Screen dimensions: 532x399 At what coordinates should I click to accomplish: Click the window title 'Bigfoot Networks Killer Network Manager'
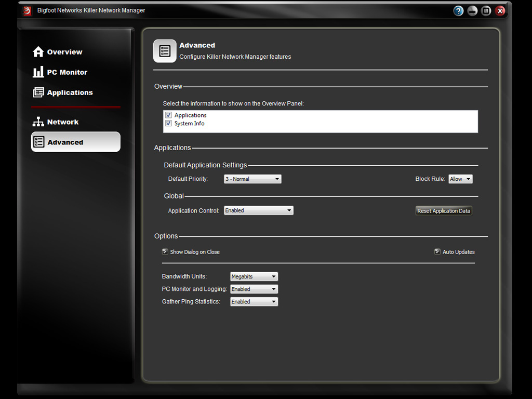coord(91,10)
